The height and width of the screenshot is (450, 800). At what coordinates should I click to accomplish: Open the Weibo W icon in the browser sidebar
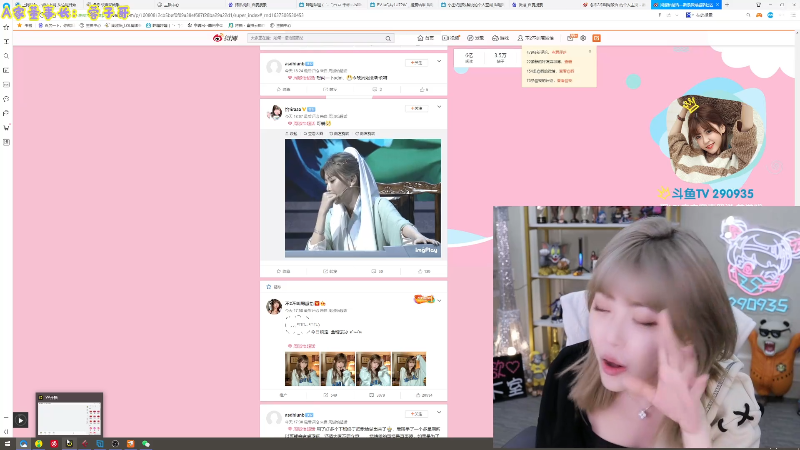click(x=6, y=128)
